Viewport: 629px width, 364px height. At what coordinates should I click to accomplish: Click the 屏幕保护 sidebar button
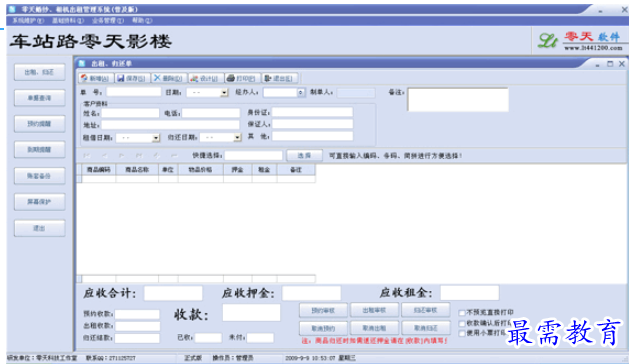coord(39,202)
